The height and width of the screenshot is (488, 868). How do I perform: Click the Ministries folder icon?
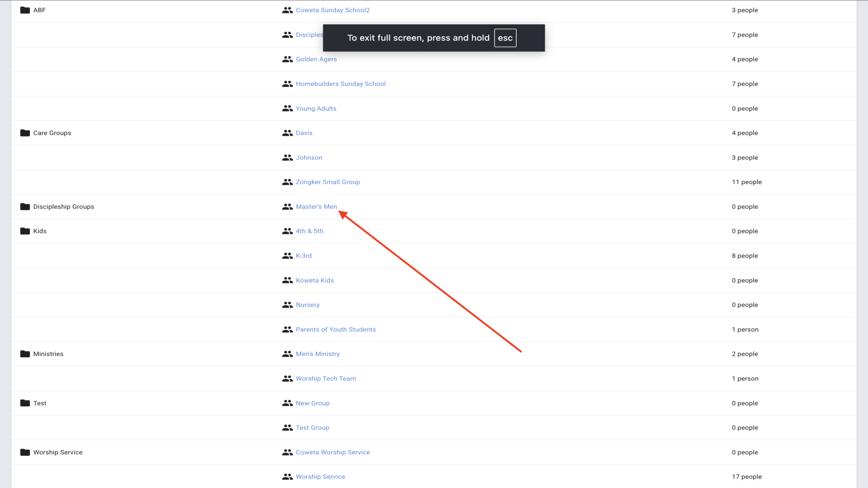click(x=25, y=354)
